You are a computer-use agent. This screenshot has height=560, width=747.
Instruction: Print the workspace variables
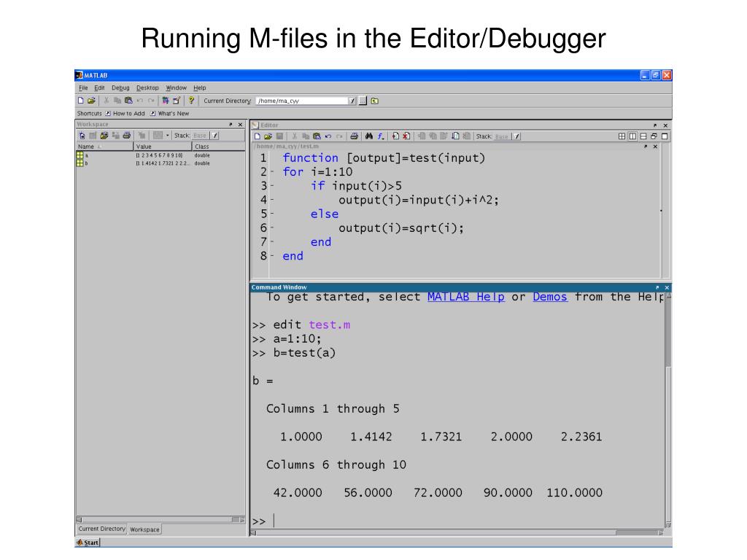point(127,136)
